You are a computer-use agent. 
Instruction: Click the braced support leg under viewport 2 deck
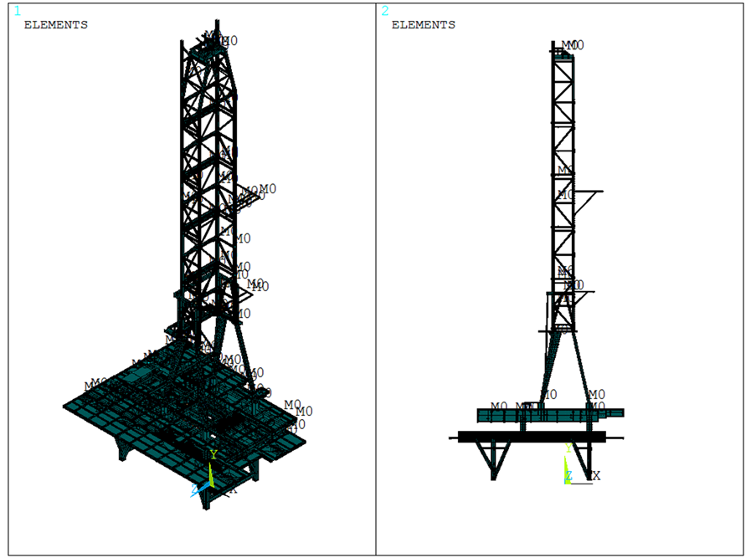[494, 458]
